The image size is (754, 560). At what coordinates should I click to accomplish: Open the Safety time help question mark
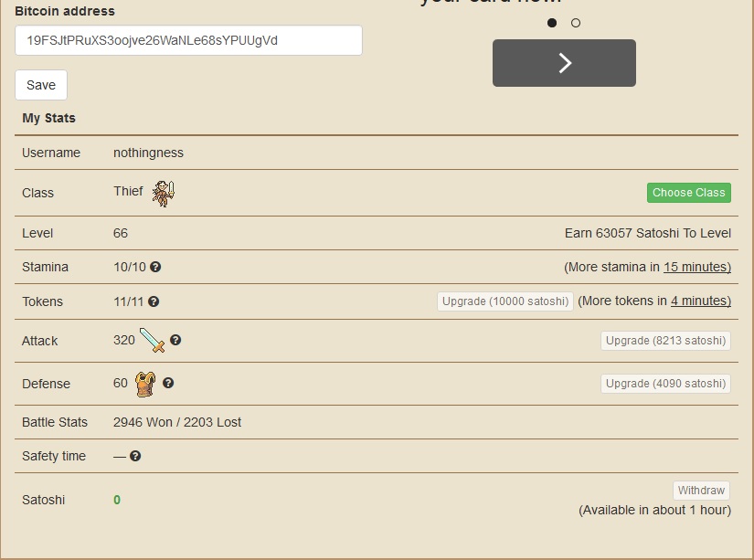[x=135, y=456]
